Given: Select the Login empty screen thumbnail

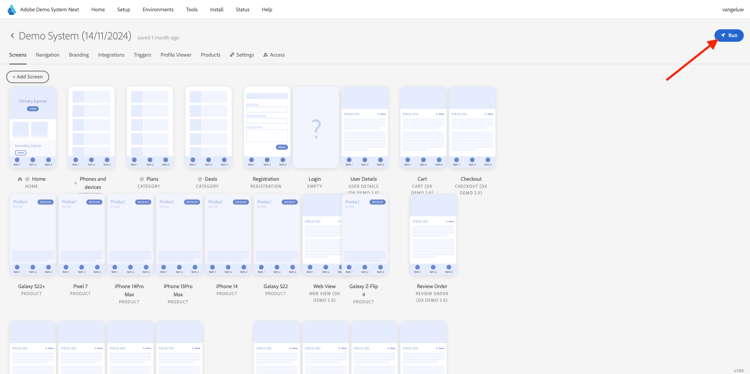Looking at the screenshot, I should click(x=316, y=127).
